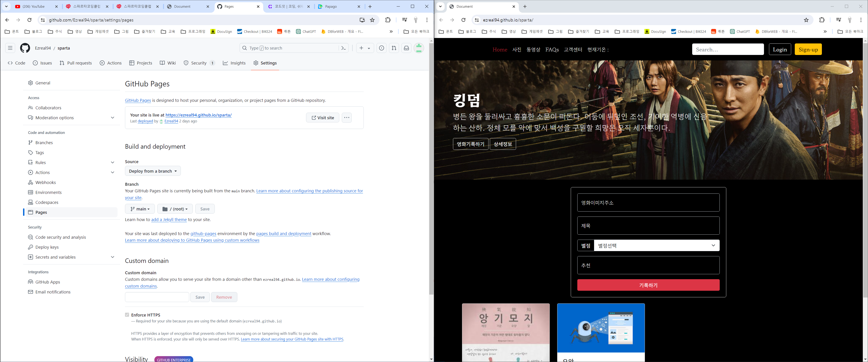Image resolution: width=868 pixels, height=362 pixels.
Task: Open new tab in GitHub browser window
Action: tap(370, 6)
